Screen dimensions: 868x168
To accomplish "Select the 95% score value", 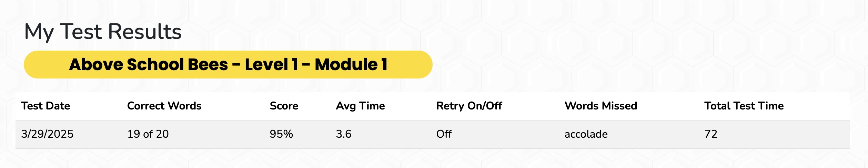I will (x=281, y=134).
